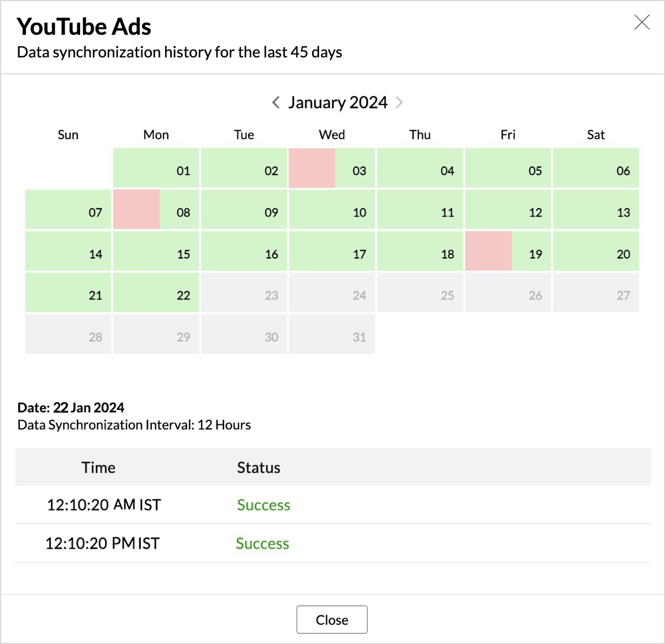Select January 04 in the calendar
The image size is (665, 644).
[420, 168]
